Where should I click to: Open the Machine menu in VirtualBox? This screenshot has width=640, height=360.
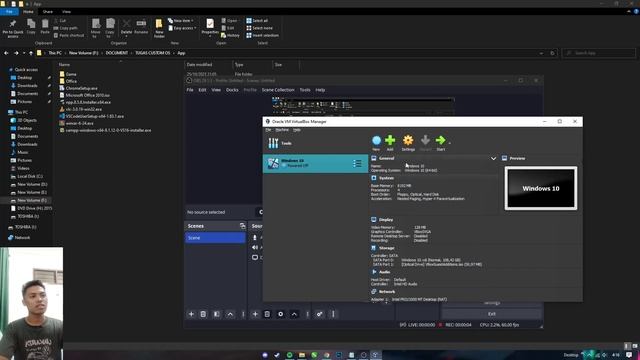click(x=282, y=130)
